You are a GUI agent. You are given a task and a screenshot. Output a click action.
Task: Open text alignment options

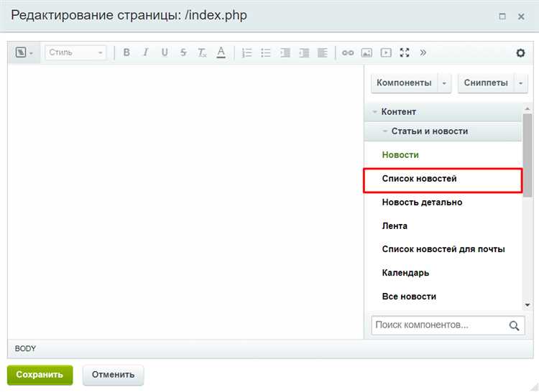point(323,52)
